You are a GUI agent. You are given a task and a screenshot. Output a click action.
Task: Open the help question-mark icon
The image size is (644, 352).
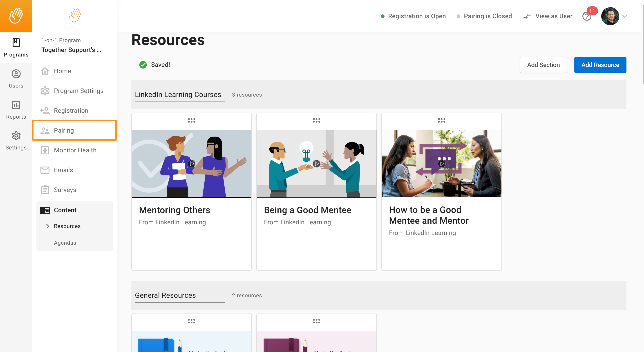pos(586,16)
